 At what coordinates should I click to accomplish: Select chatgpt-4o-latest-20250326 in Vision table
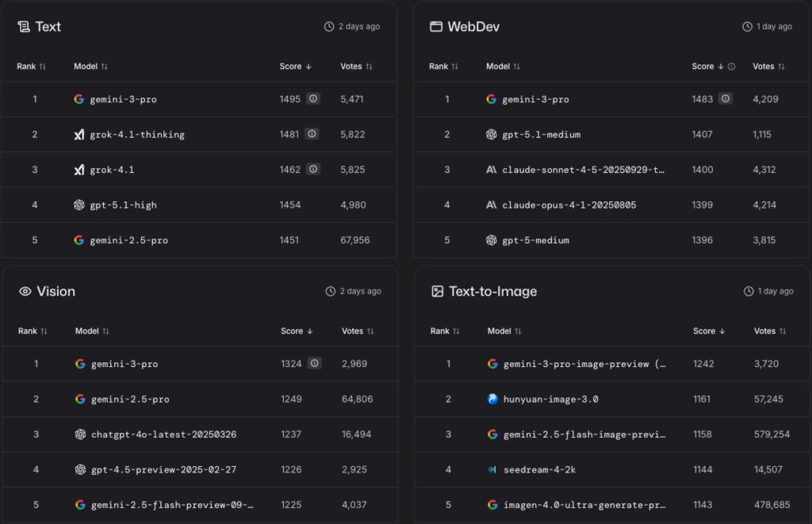(163, 434)
